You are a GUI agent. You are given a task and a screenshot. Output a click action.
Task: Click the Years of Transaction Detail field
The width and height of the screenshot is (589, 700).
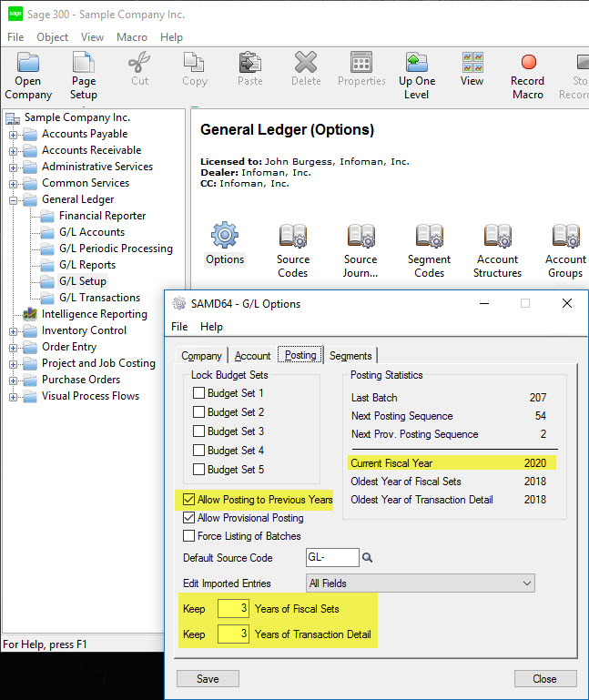coord(233,634)
